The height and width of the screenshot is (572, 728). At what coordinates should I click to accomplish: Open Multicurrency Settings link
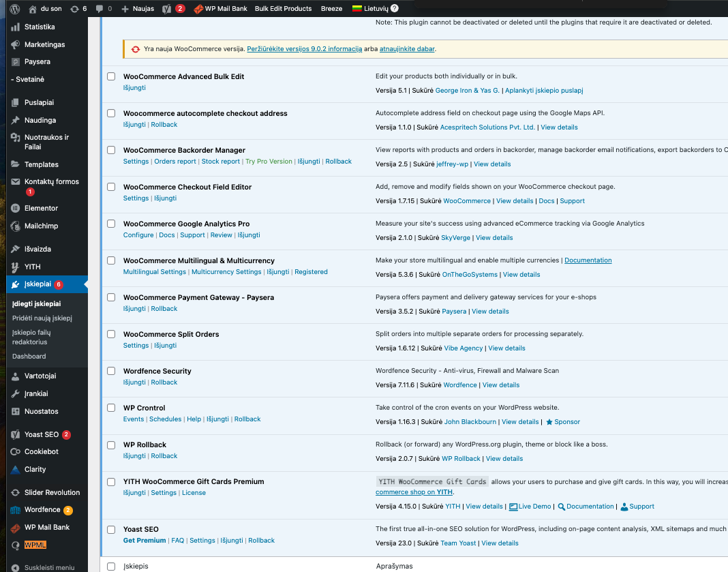click(226, 271)
